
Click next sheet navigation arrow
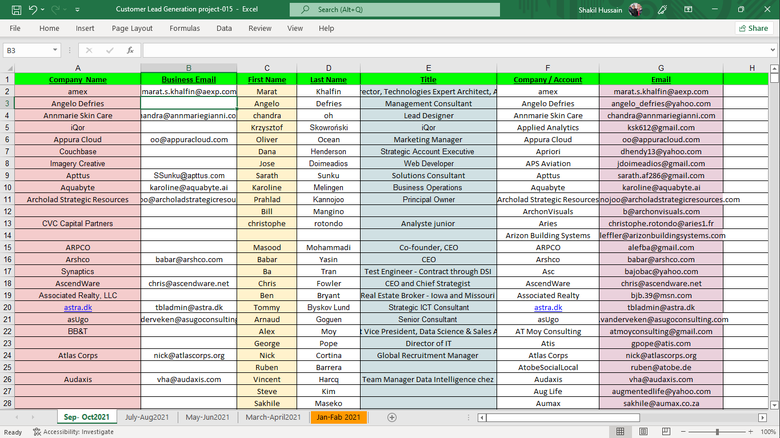[x=33, y=418]
